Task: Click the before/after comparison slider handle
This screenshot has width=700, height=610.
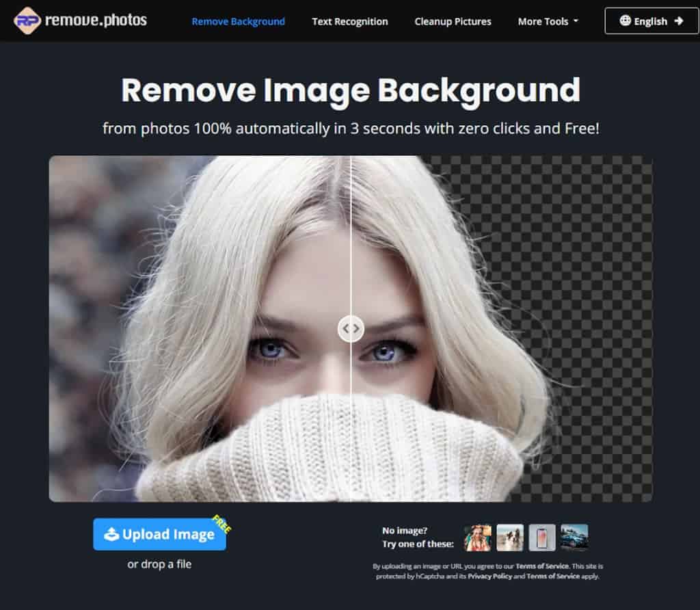Action: [351, 329]
